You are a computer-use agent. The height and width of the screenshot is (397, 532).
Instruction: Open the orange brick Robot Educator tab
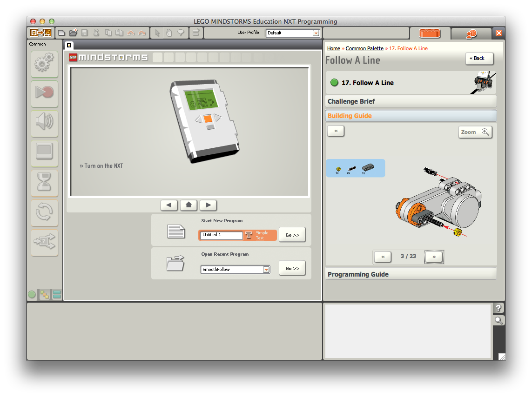pyautogui.click(x=430, y=33)
